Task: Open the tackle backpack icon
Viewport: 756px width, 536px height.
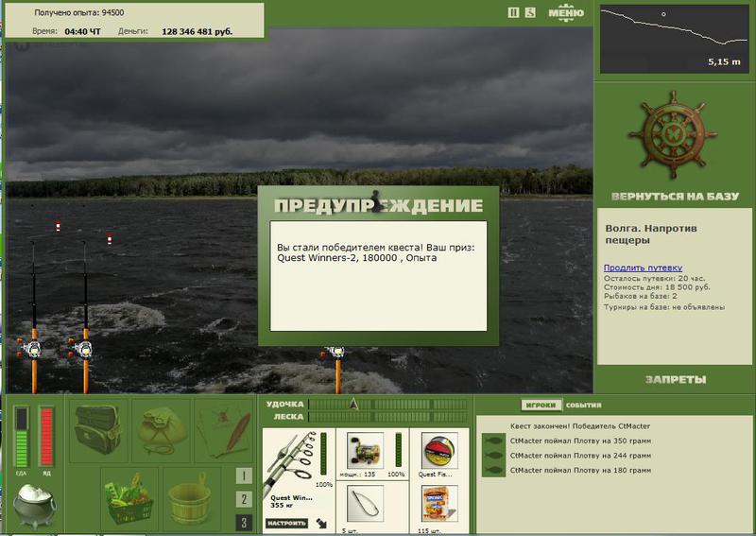Action: tap(98, 430)
